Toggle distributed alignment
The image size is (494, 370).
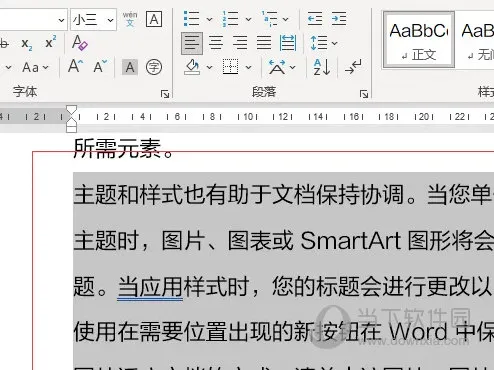pyautogui.click(x=288, y=43)
